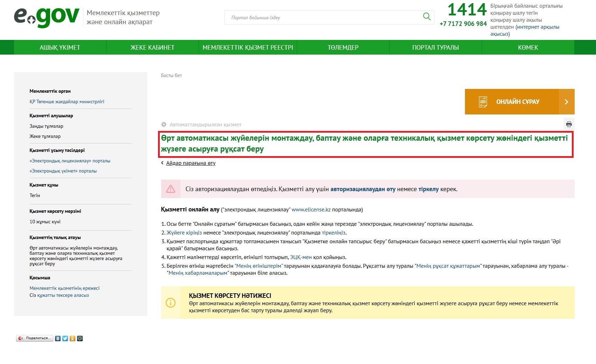Viewport: 596px width, 364px height.
Task: Share the page via Twitter icon
Action: (65, 338)
